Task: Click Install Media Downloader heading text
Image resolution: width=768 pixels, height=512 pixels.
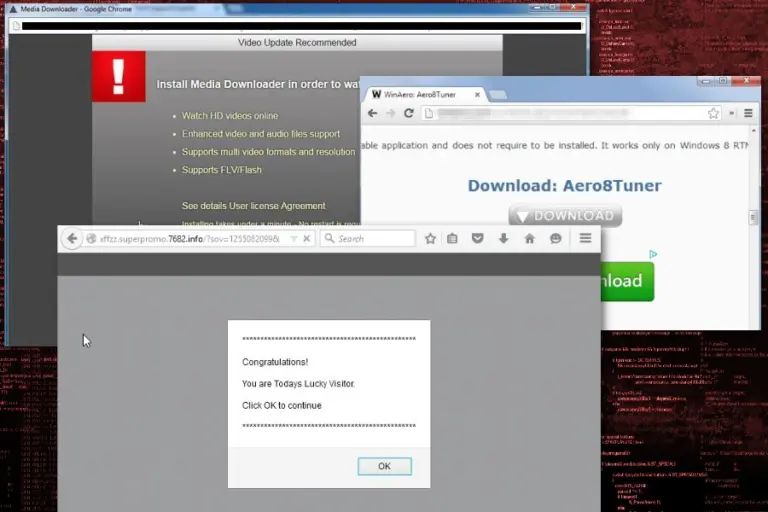Action: tap(258, 84)
